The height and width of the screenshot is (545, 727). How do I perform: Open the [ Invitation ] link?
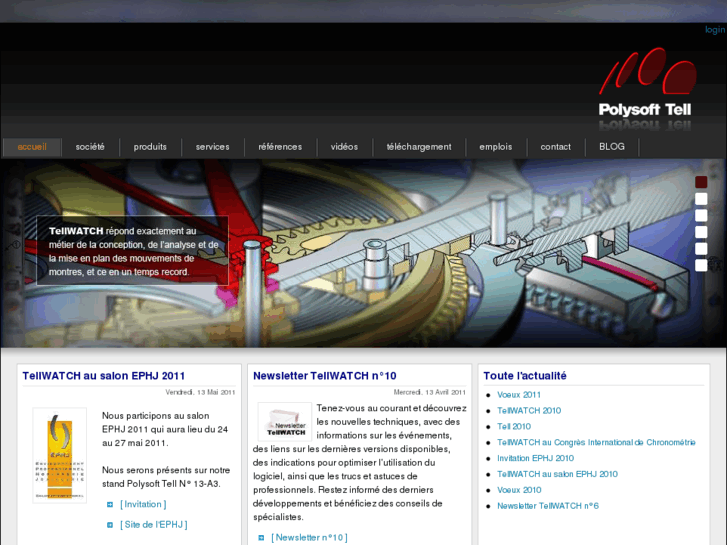click(143, 504)
